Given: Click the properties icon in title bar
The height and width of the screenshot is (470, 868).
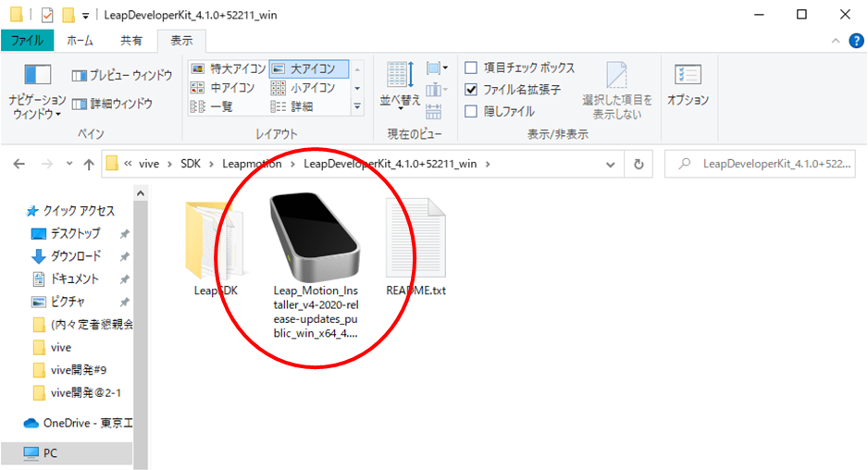Looking at the screenshot, I should (x=47, y=15).
